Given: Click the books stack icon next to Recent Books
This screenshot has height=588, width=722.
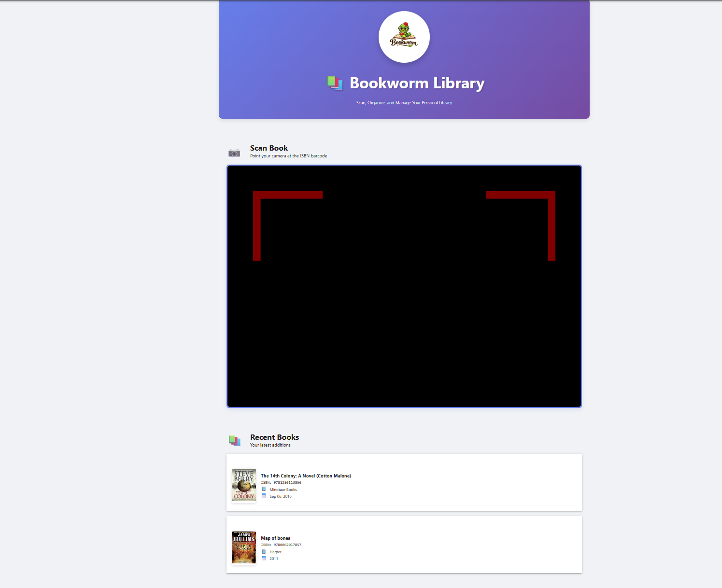Looking at the screenshot, I should [x=235, y=440].
